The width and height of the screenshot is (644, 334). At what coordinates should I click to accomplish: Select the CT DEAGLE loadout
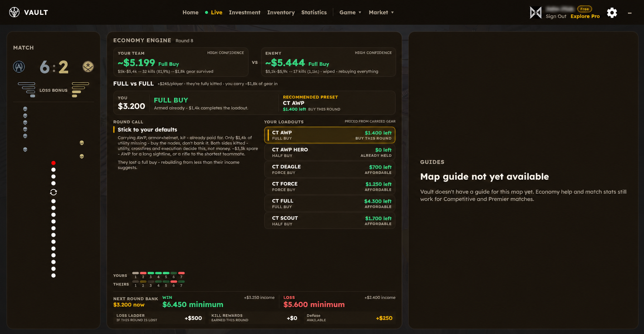tap(330, 169)
